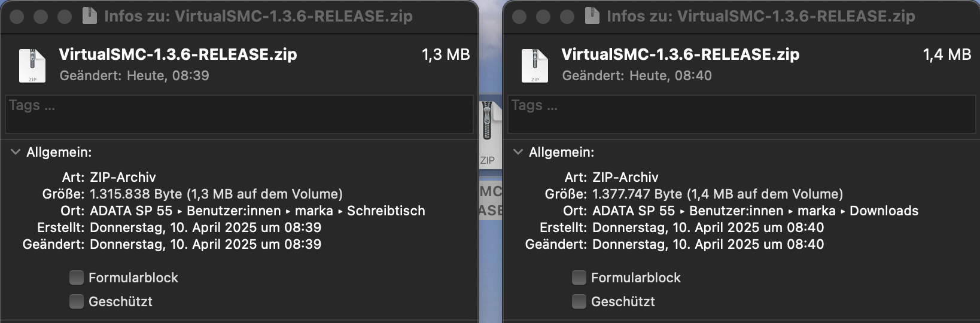
Task: Click the Tags field in right window
Action: tap(742, 114)
